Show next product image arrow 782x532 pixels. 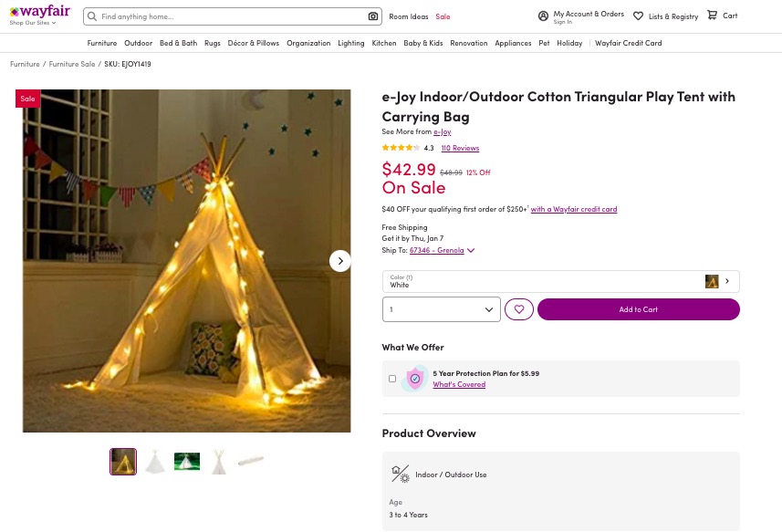(x=340, y=261)
